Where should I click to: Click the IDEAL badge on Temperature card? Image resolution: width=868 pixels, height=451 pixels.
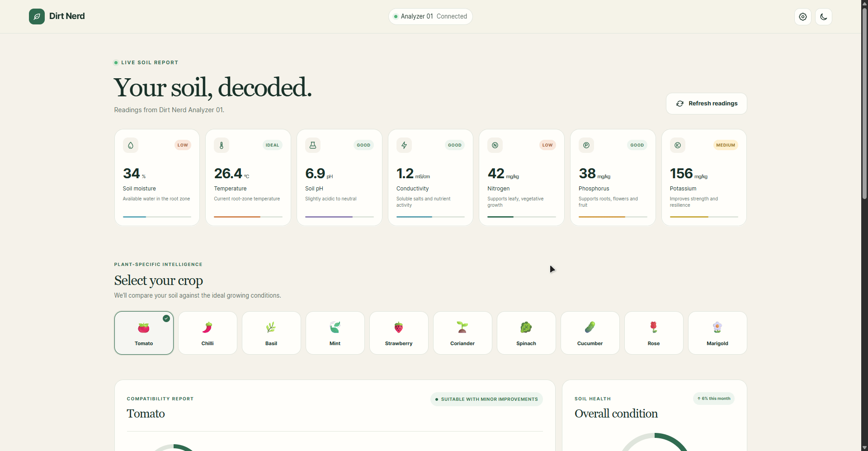(272, 145)
